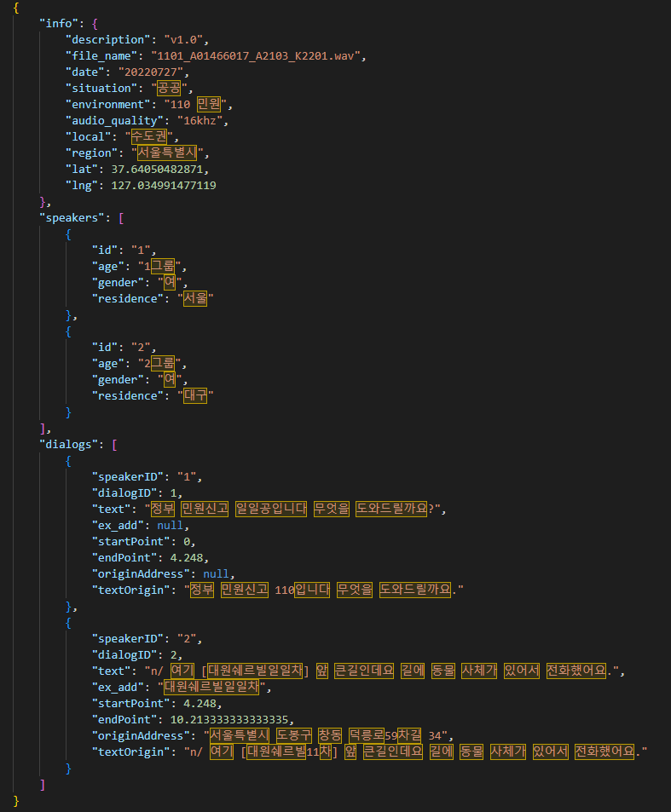Click the "situation" key name
671x812 pixels.
(103, 88)
